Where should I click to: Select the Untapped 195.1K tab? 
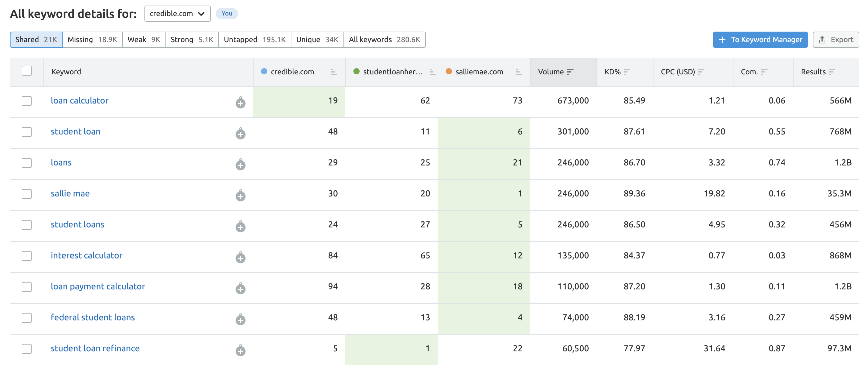pos(255,40)
